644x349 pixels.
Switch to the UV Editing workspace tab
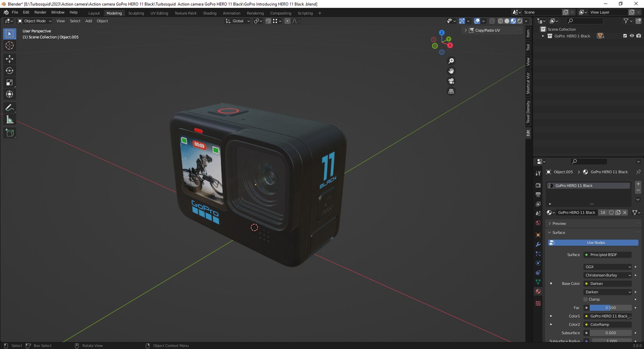tap(159, 13)
